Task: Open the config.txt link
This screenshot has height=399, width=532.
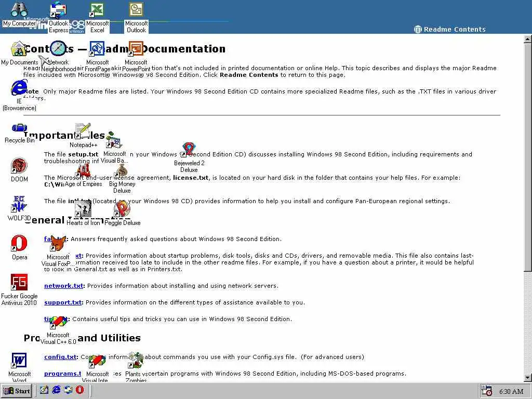Action: point(60,357)
